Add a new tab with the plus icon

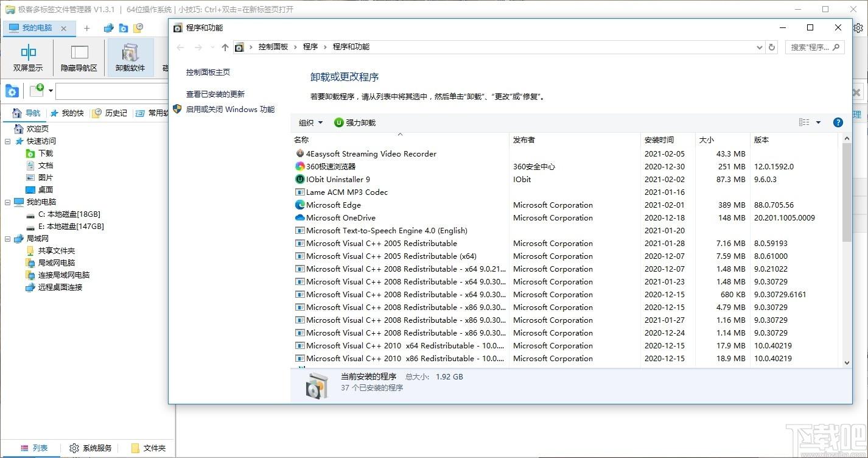86,28
